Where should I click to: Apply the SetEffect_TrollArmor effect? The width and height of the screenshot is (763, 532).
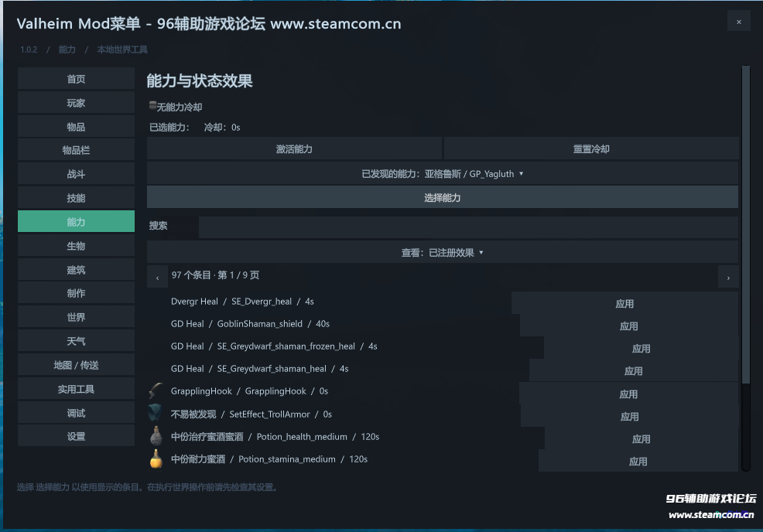[x=629, y=416]
